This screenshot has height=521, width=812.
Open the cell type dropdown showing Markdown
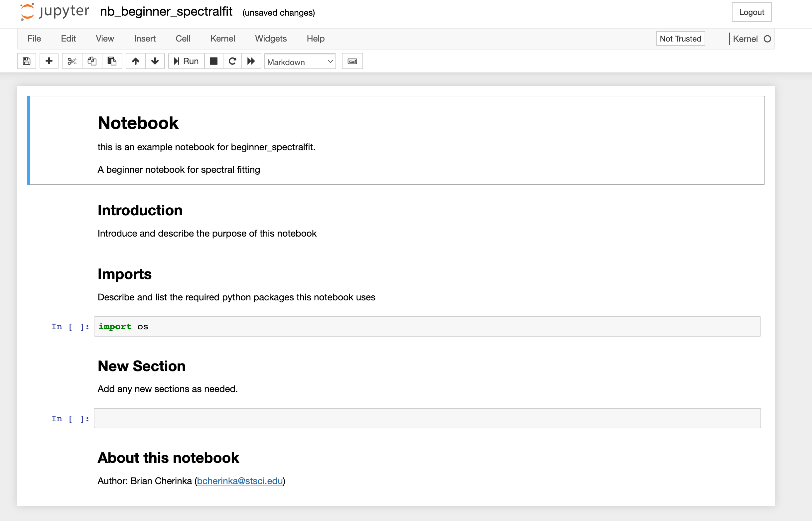(299, 61)
